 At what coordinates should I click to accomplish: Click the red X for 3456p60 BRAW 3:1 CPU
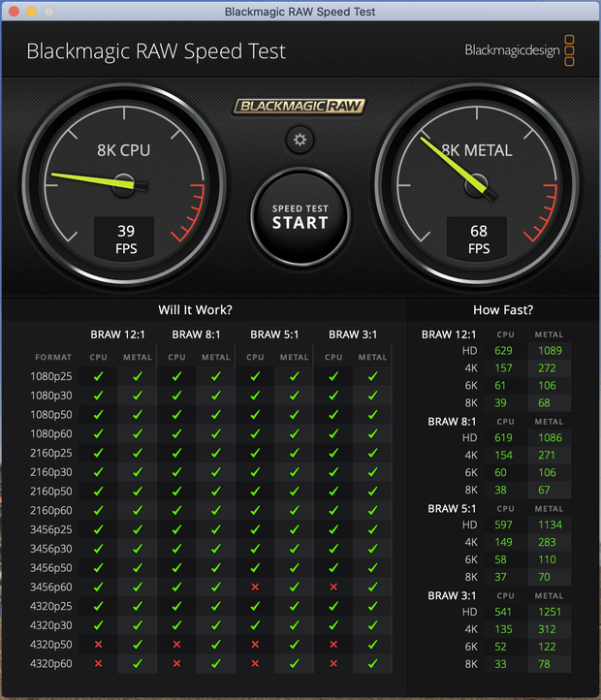pos(333,587)
